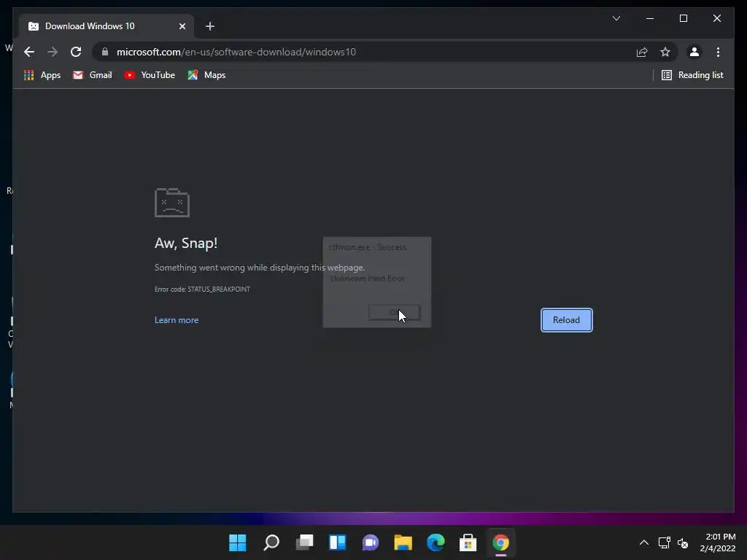This screenshot has width=747, height=560.
Task: Open Chrome profile avatar
Action: tap(694, 52)
